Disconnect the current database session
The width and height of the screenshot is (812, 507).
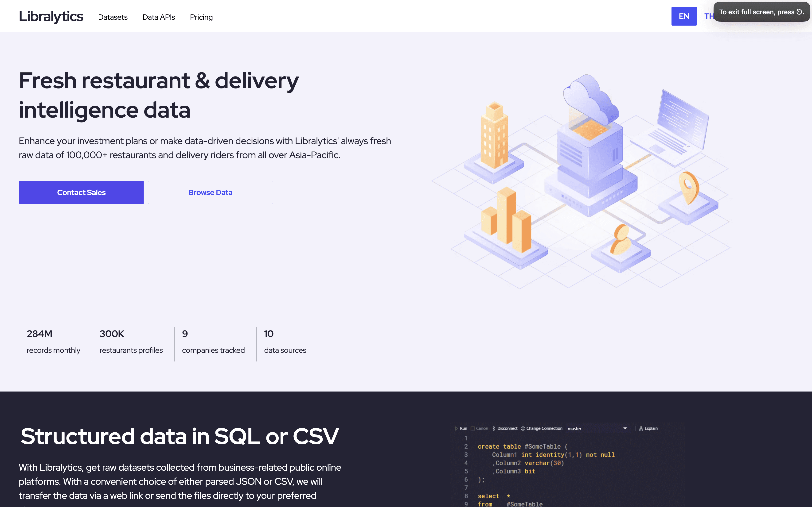(507, 428)
